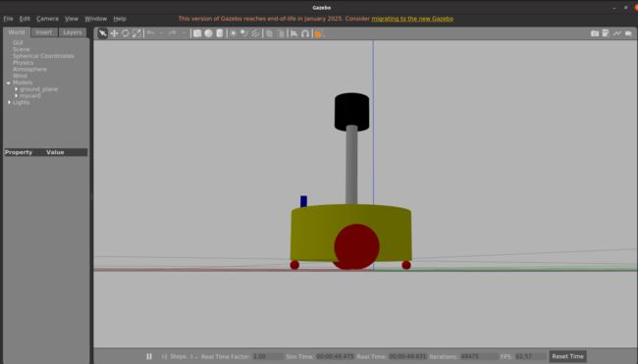Collapse the Models tree node

[x=8, y=82]
